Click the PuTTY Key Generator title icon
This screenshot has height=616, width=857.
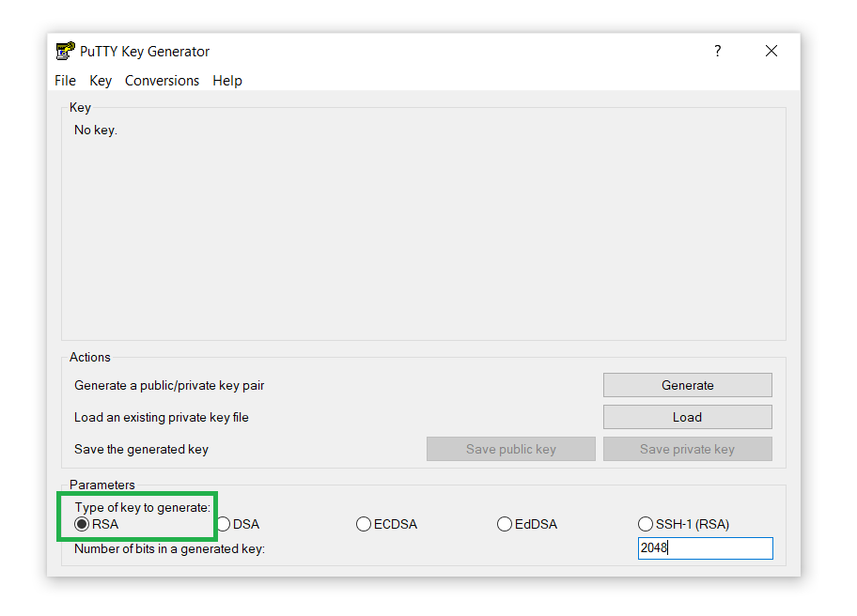[66, 51]
